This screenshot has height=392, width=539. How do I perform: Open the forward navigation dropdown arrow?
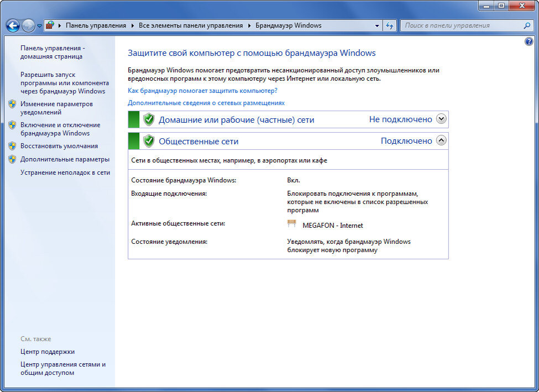click(x=39, y=25)
